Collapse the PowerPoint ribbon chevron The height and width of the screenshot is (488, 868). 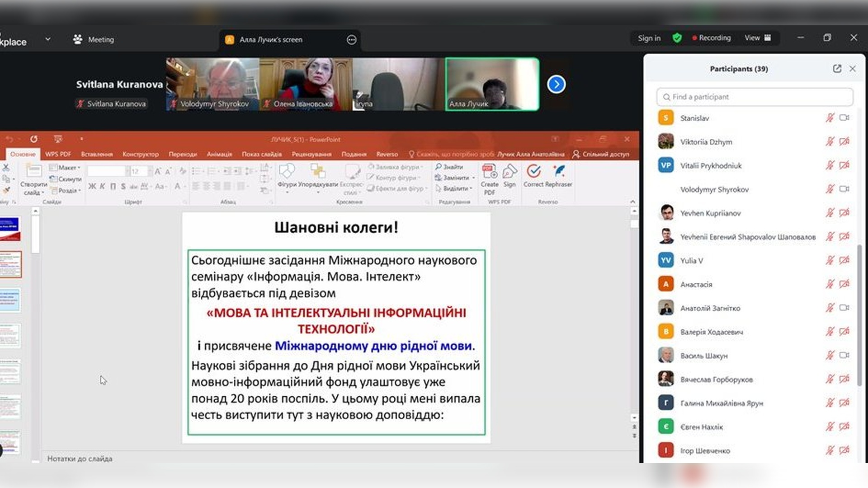[632, 202]
